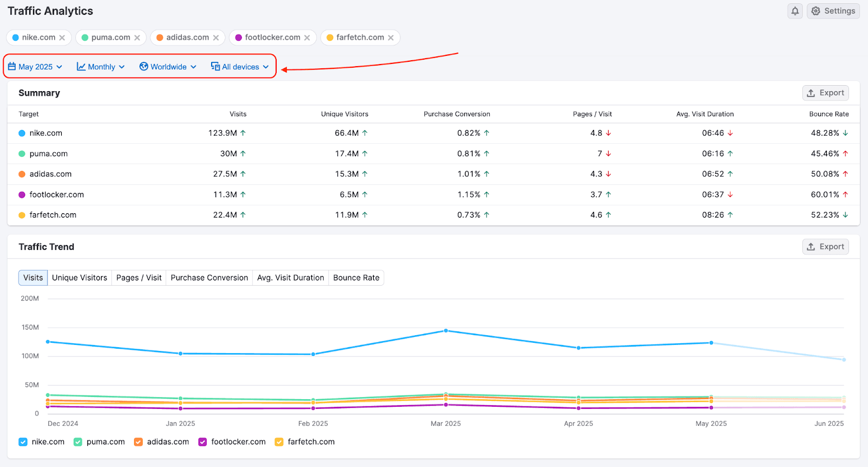Screen dimensions: 868x467
Task: Click the purple dot on footlocker.com chip
Action: (238, 37)
